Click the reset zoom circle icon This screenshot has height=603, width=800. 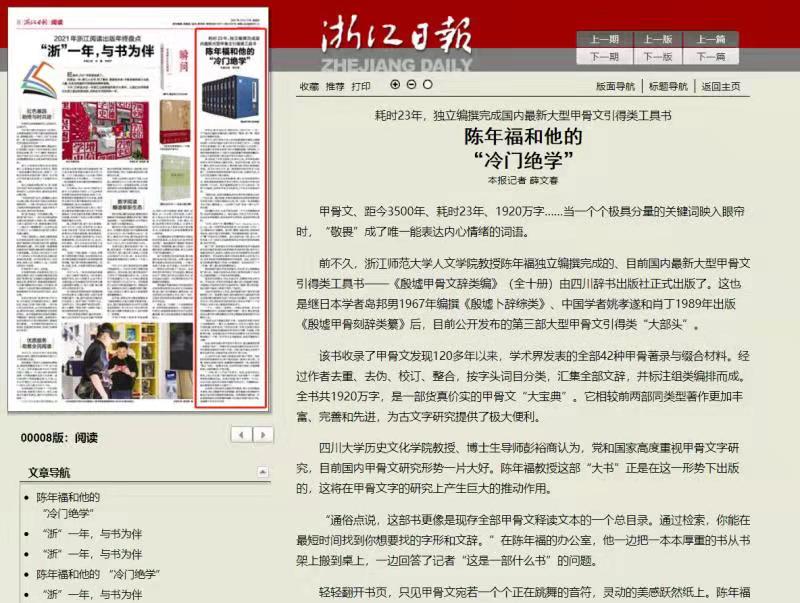click(x=428, y=85)
